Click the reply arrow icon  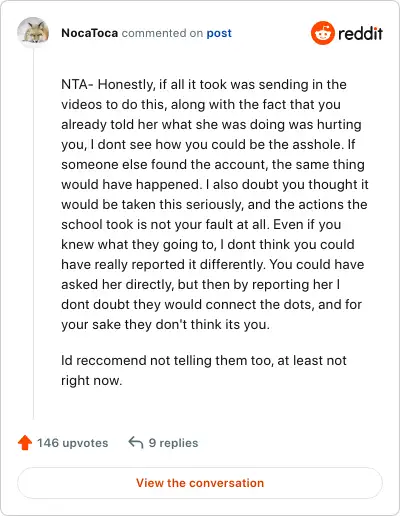coord(136,443)
